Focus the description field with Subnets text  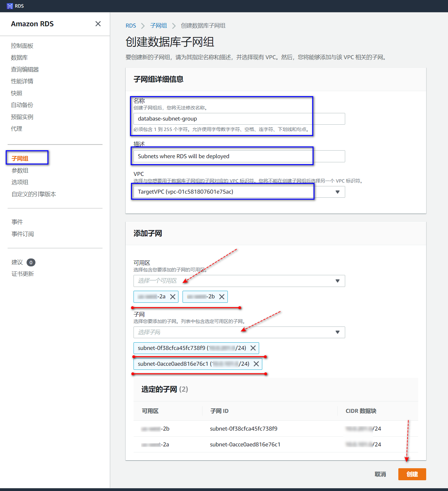[x=239, y=156]
